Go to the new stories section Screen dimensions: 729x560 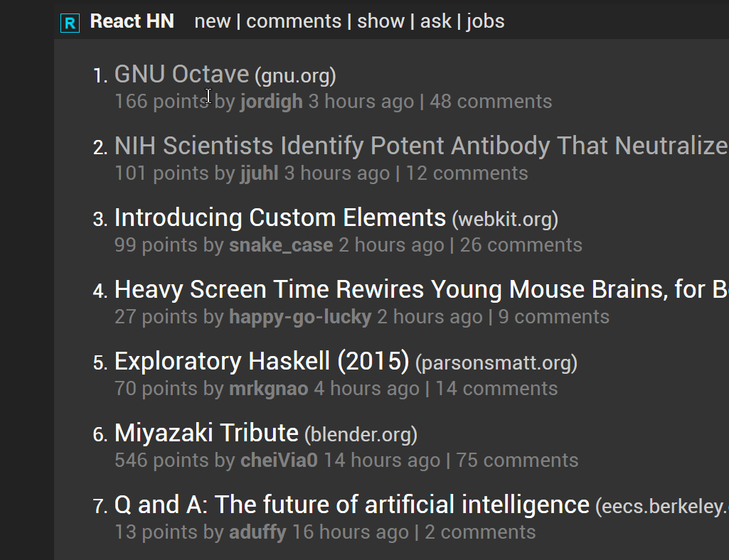[212, 21]
